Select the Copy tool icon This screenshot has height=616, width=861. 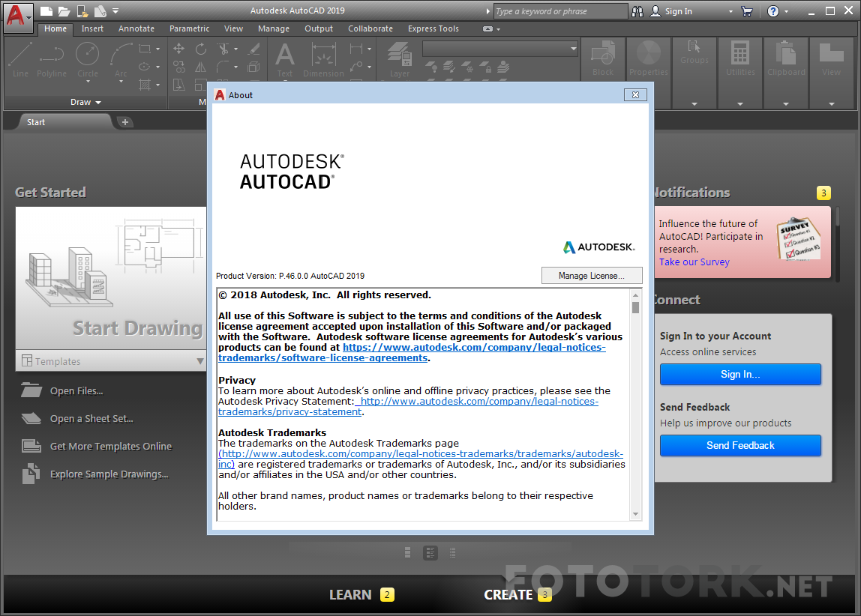[179, 67]
